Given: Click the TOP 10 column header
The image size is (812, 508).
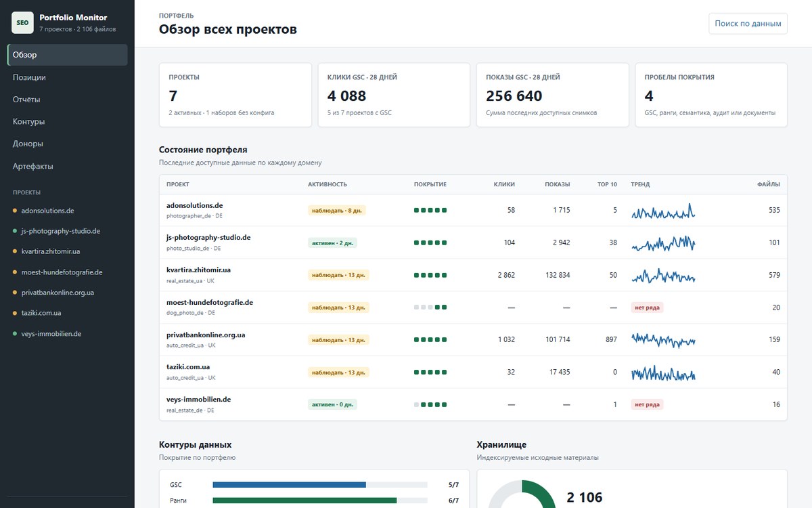Looking at the screenshot, I should pyautogui.click(x=607, y=184).
